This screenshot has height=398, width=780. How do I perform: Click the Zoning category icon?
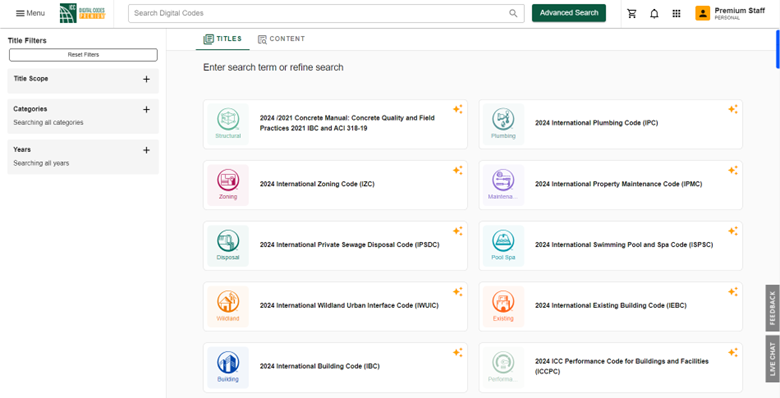228,185
